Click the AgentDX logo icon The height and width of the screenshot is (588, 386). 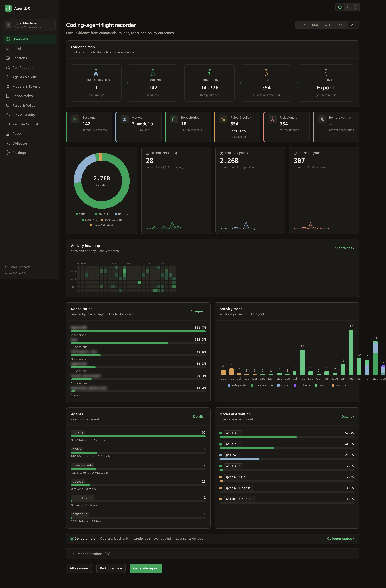click(8, 8)
